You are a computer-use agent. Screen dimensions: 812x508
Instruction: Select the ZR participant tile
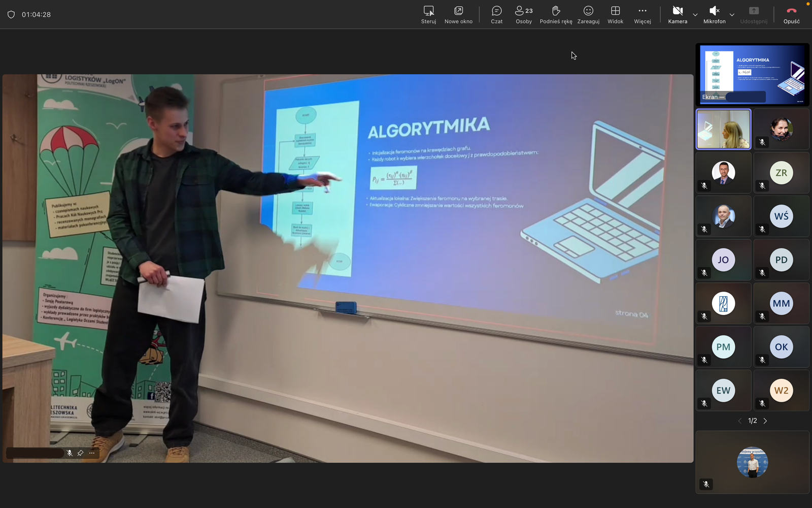point(781,173)
